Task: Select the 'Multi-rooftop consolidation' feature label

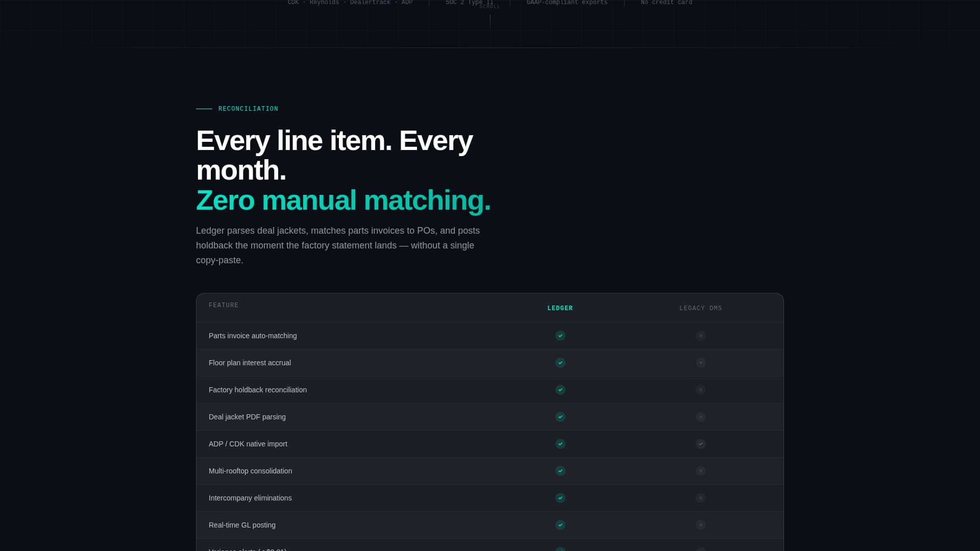Action: pos(250,471)
